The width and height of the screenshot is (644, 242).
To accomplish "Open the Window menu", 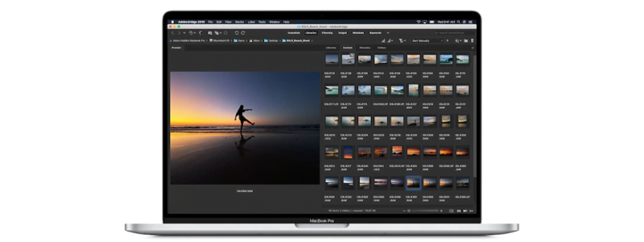I will pyautogui.click(x=274, y=22).
